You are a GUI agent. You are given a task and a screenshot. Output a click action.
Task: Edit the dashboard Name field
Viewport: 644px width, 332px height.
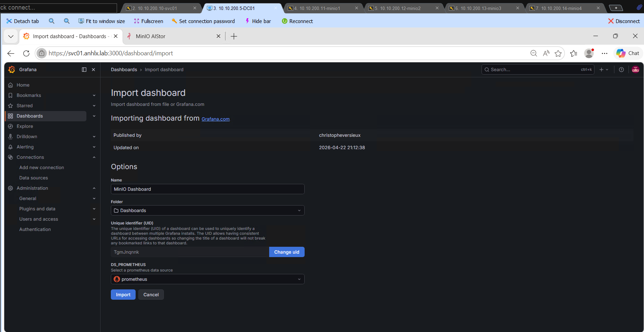pos(208,189)
